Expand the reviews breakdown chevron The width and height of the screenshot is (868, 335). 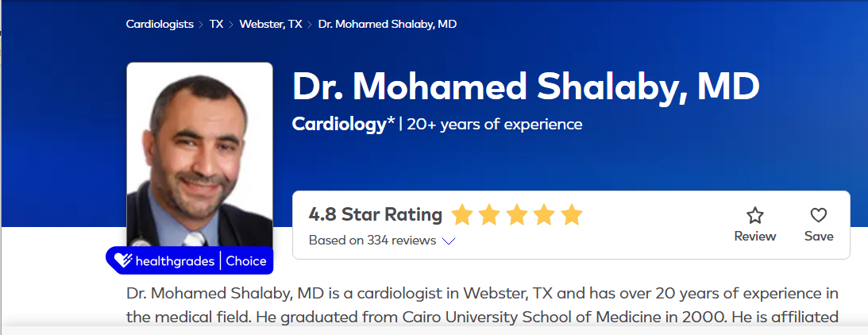[x=448, y=241]
